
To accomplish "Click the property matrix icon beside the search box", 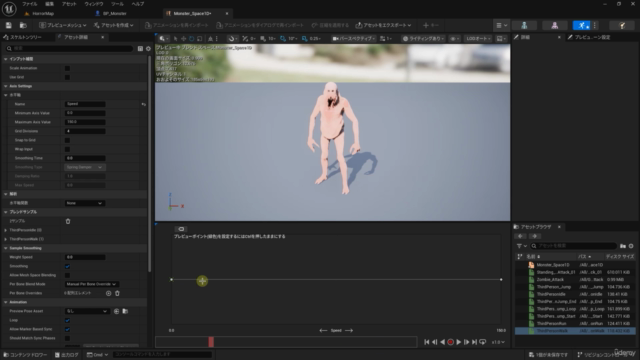I will 140,49.
